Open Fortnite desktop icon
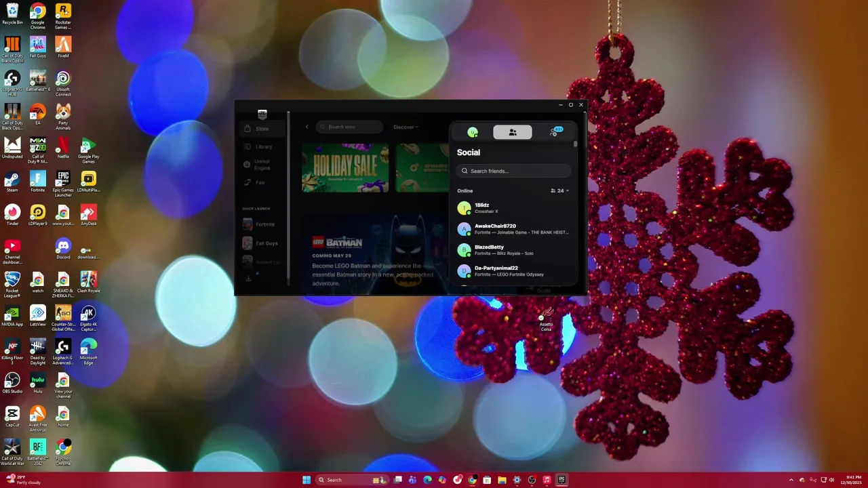 click(x=37, y=181)
